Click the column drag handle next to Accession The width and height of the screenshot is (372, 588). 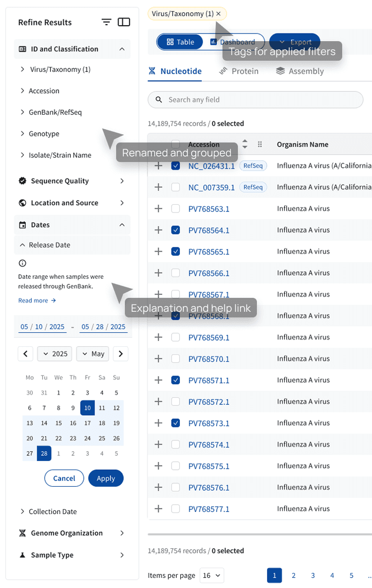[x=259, y=145]
